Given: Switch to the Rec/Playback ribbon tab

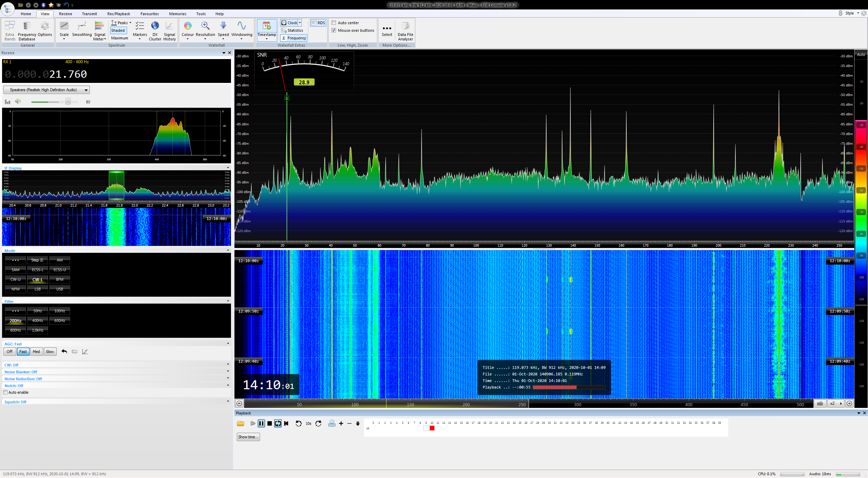Looking at the screenshot, I should (x=118, y=14).
